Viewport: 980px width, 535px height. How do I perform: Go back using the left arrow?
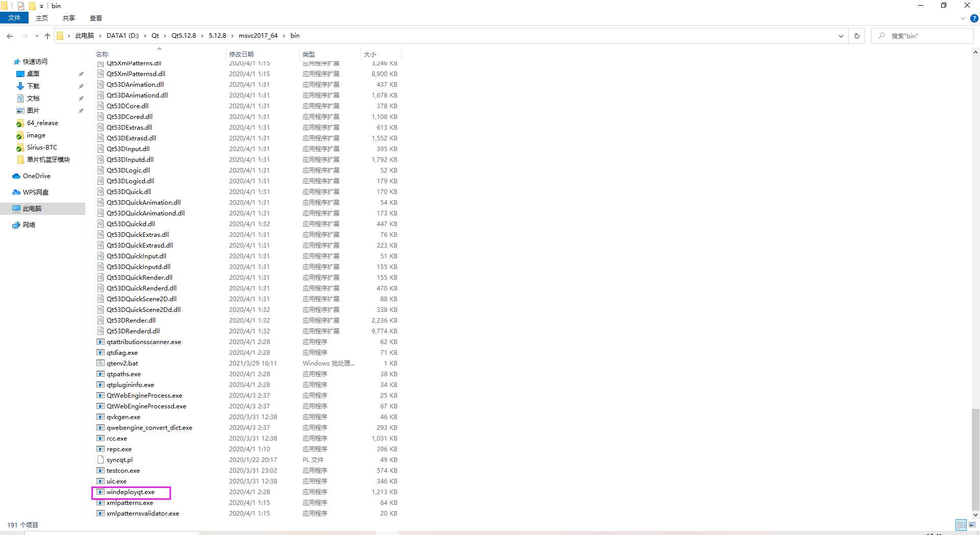(10, 36)
